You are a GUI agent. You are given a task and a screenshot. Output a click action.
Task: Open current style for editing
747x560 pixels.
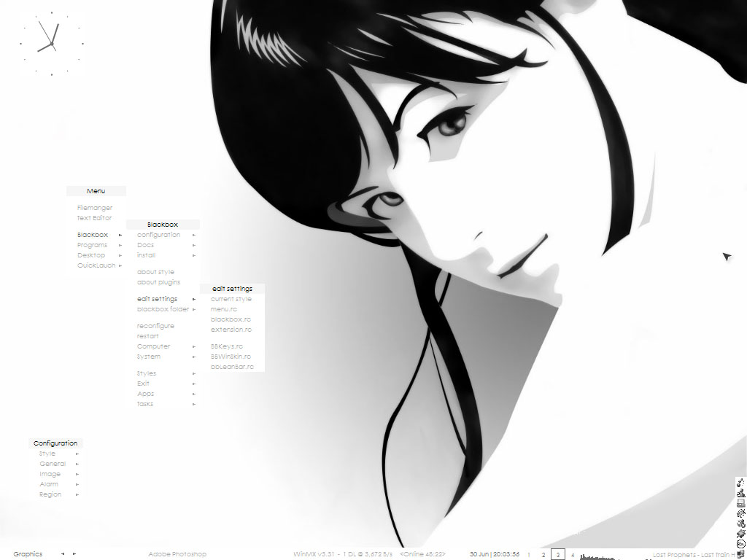click(231, 299)
